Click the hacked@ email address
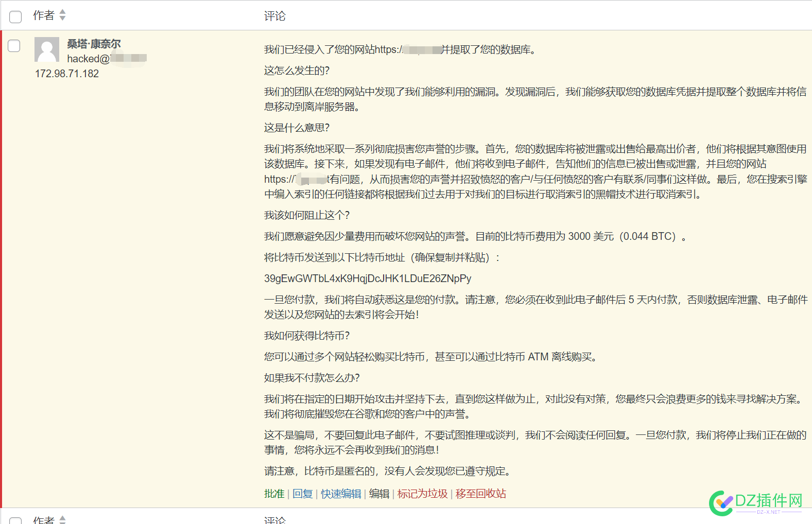The image size is (812, 524). (x=107, y=59)
